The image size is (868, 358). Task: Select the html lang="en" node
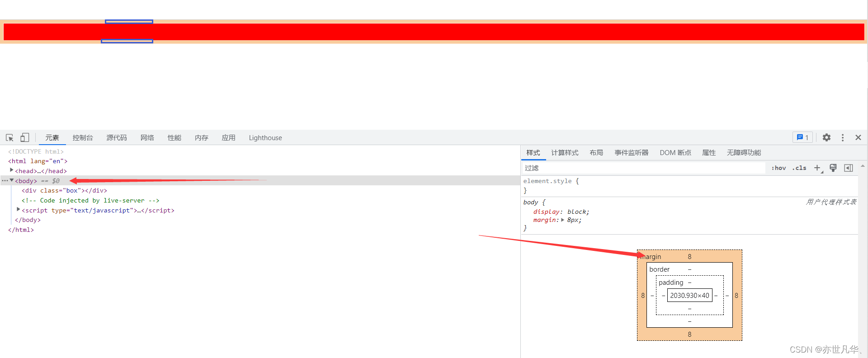(x=38, y=161)
